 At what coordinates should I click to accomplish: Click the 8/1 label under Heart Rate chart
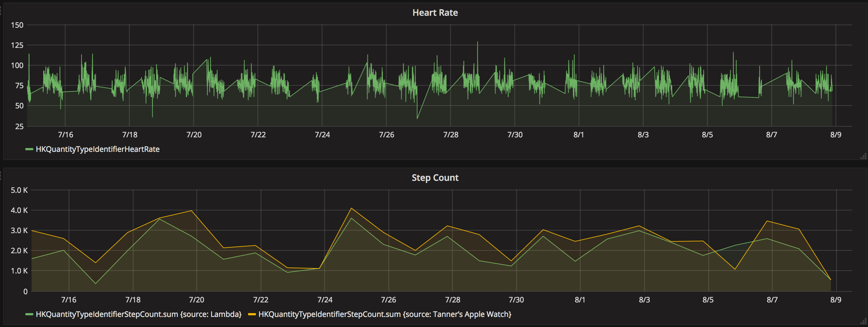[578, 135]
